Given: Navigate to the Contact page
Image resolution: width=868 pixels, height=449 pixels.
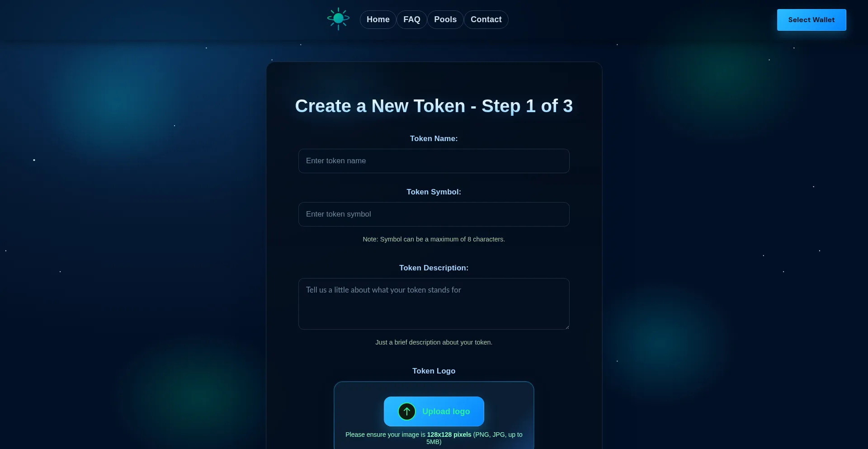Looking at the screenshot, I should pos(486,19).
